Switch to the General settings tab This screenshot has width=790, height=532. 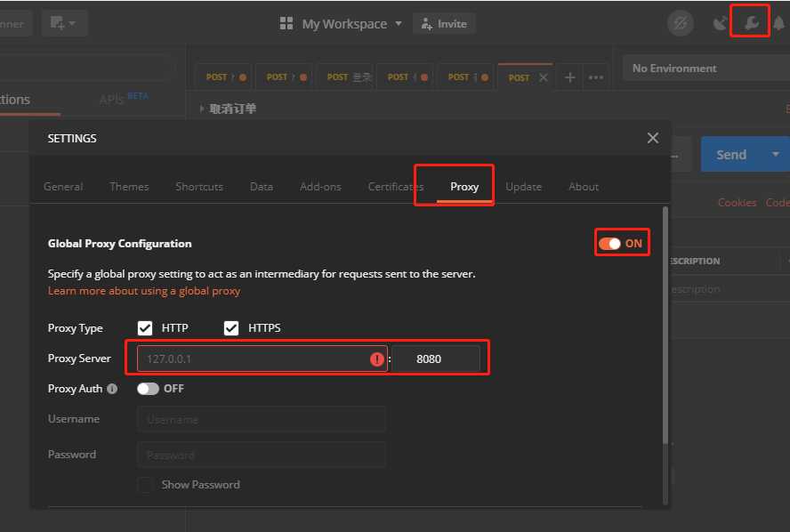[x=63, y=187]
